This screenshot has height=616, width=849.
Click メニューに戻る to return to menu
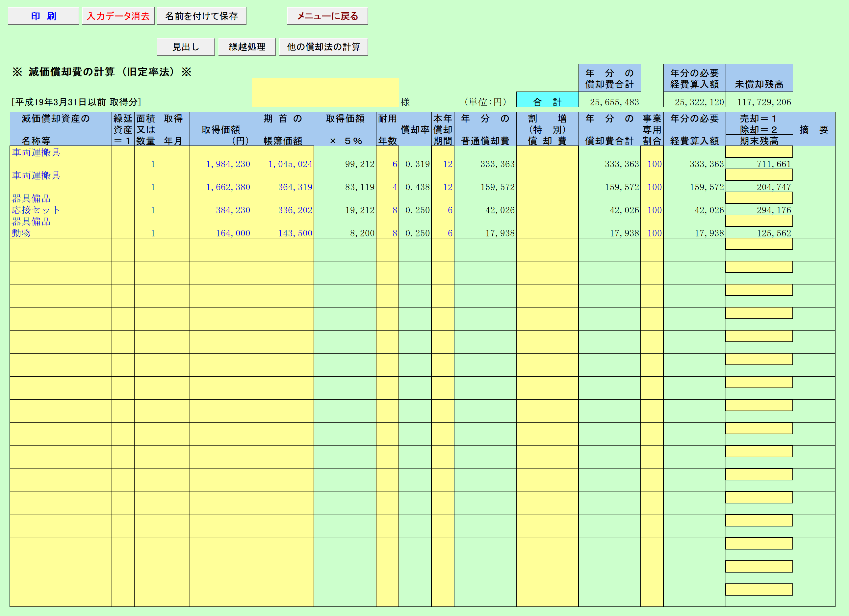coord(327,16)
